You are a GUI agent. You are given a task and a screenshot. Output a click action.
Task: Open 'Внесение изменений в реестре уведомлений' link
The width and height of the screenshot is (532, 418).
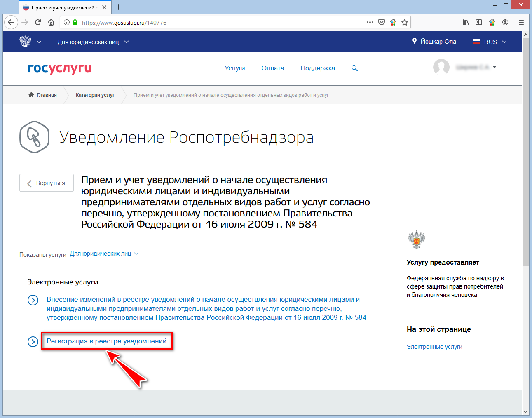[x=206, y=308]
